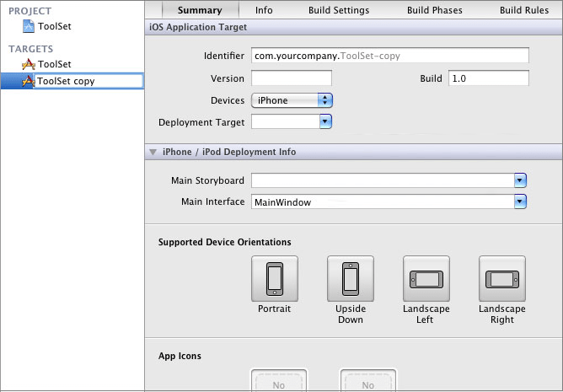Click the Version text field
This screenshot has height=392, width=563.
[x=291, y=78]
